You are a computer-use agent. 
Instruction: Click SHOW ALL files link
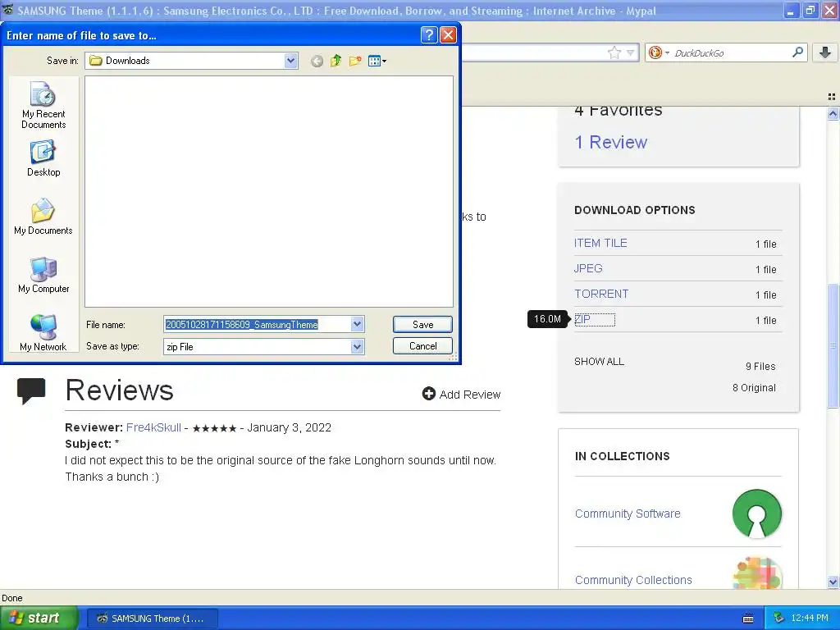[599, 362]
